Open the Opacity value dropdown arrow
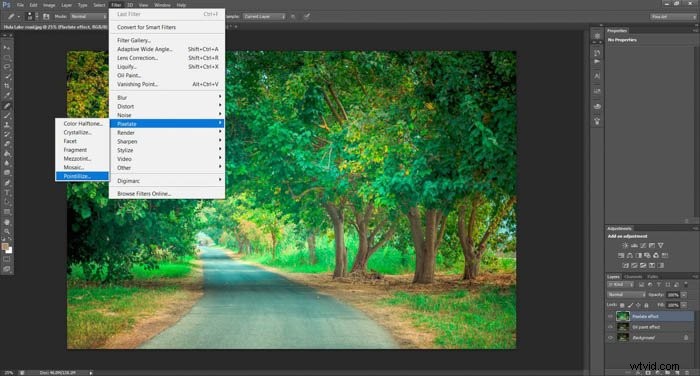 tap(684, 295)
